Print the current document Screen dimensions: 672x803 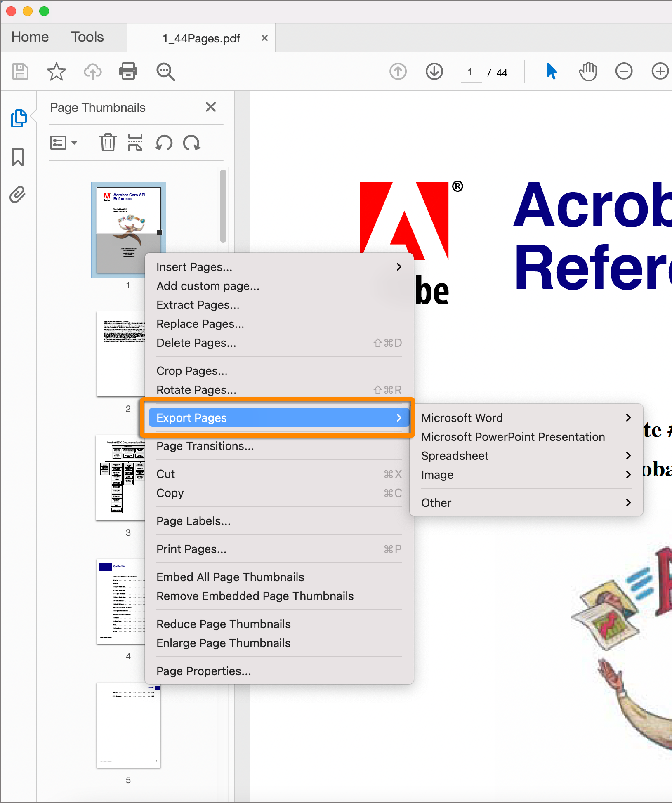click(128, 71)
